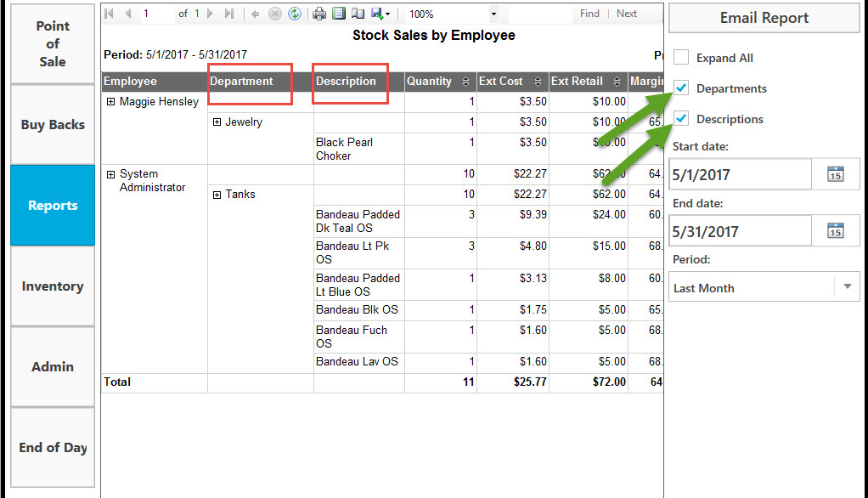Go to first page of report

click(x=109, y=14)
